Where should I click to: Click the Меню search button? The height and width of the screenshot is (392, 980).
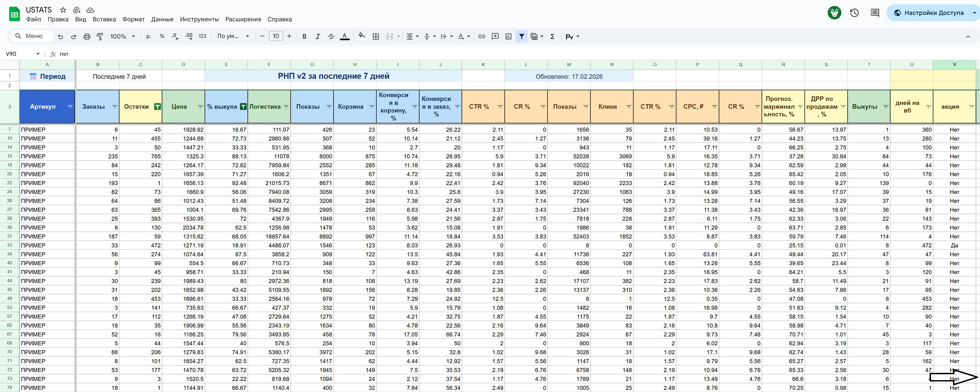click(29, 36)
